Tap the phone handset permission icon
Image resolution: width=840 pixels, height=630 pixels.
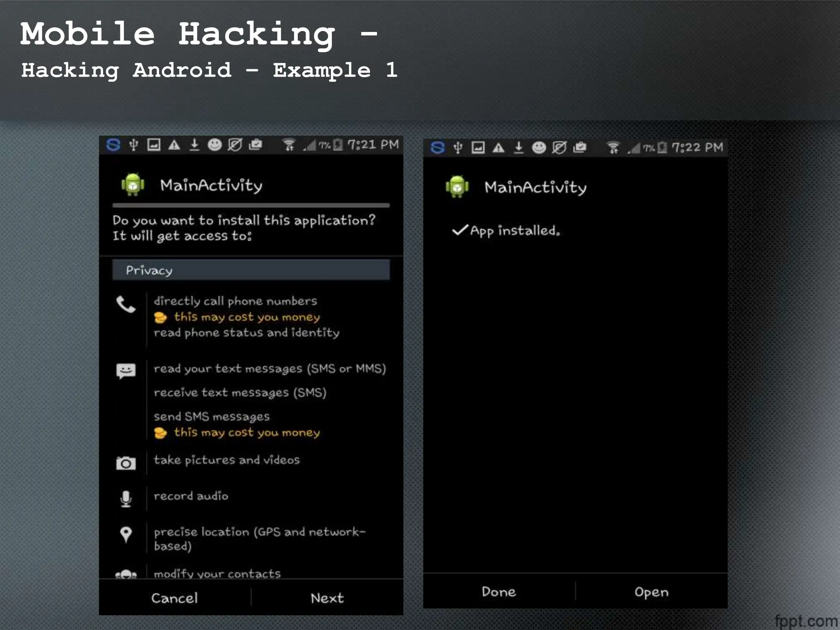(x=126, y=304)
